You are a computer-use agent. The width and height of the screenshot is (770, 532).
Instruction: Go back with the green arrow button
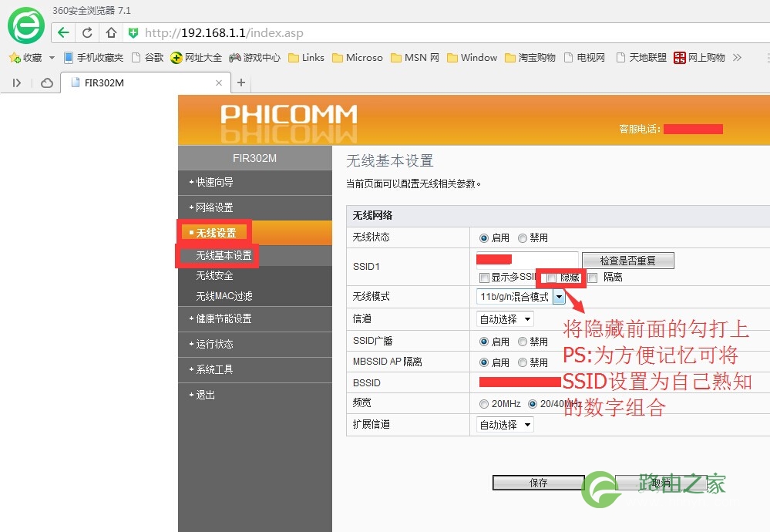(63, 33)
